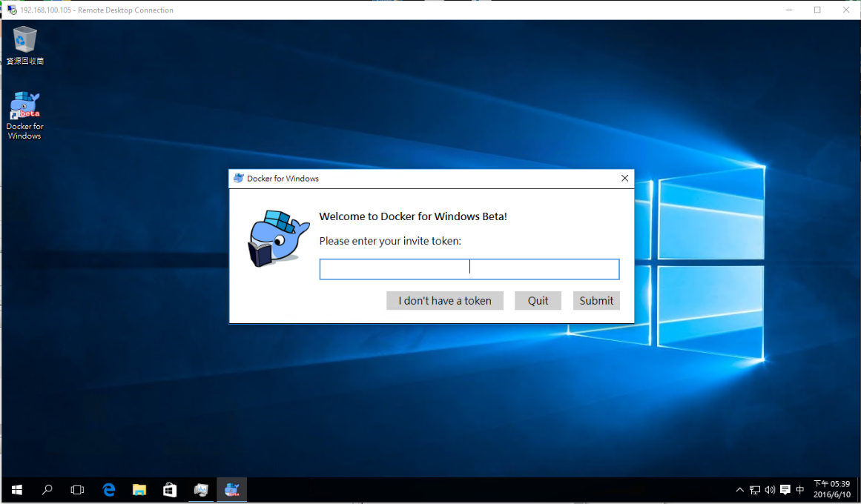Click the Quit button in Docker dialog

538,300
